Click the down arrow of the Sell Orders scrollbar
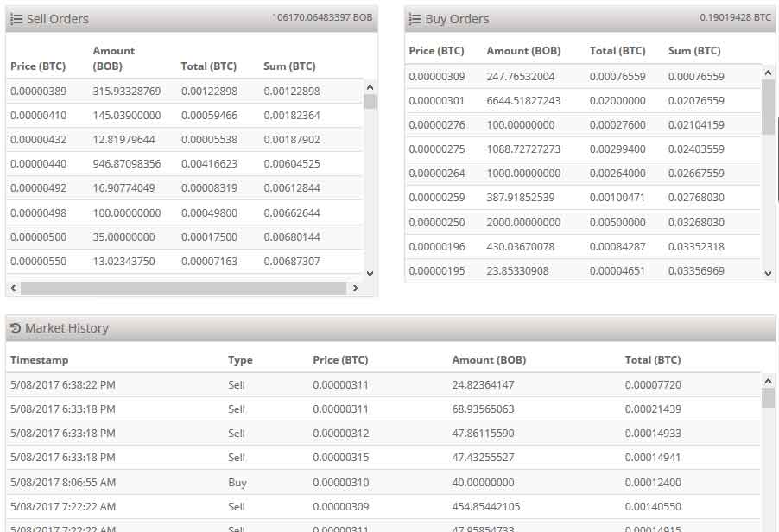779x532 pixels. click(x=370, y=273)
